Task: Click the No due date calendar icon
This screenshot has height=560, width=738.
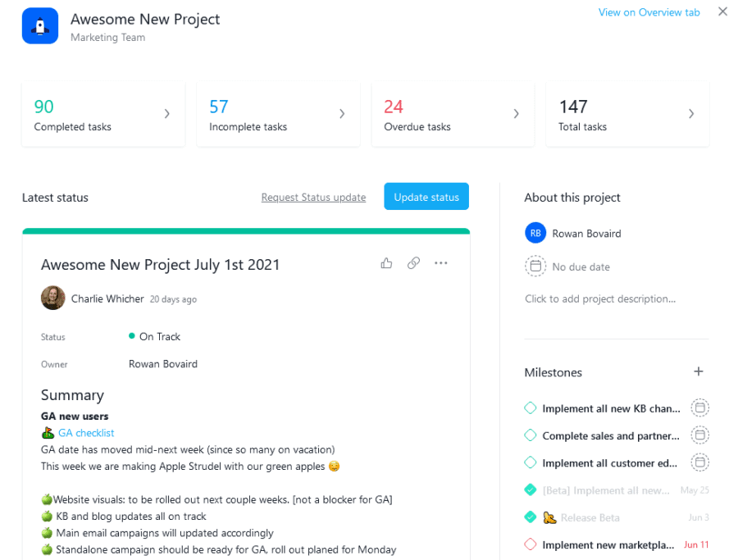Action: pyautogui.click(x=535, y=266)
